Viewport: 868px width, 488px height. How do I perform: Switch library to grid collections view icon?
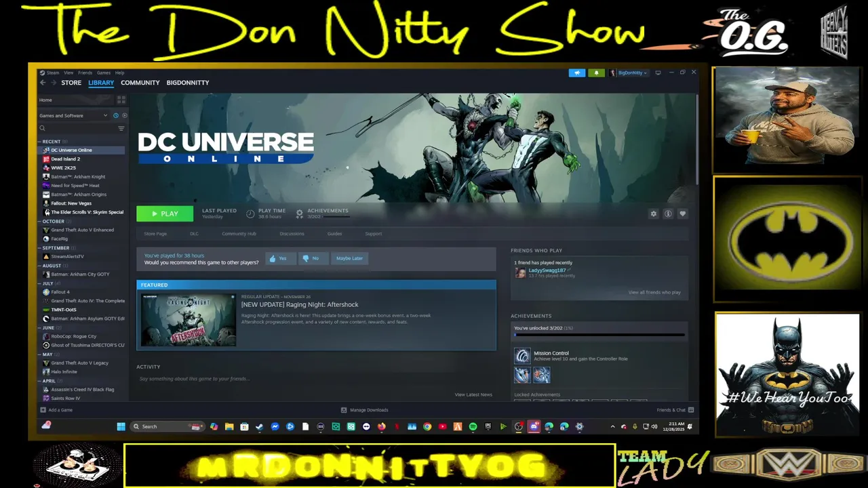click(x=121, y=100)
